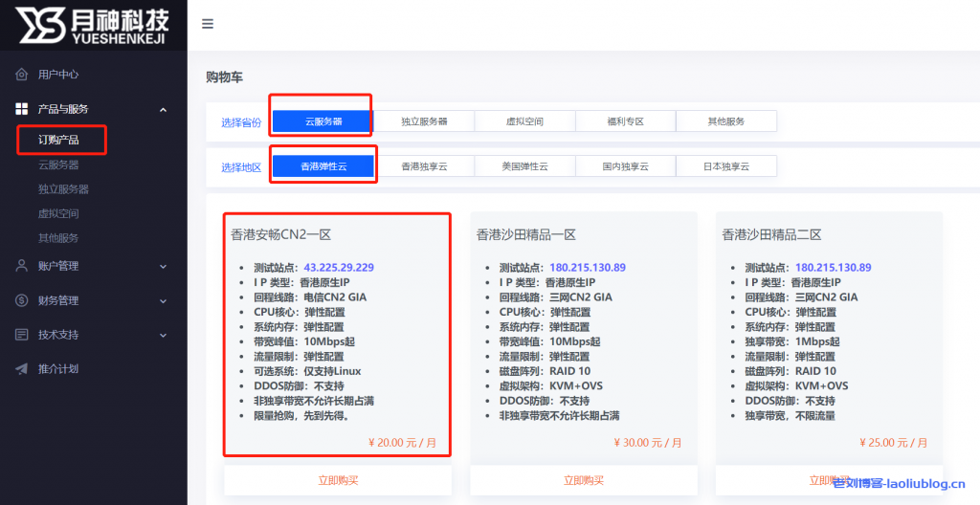Click the 产品与服务 grid icon
The height and width of the screenshot is (505, 980).
(21, 110)
